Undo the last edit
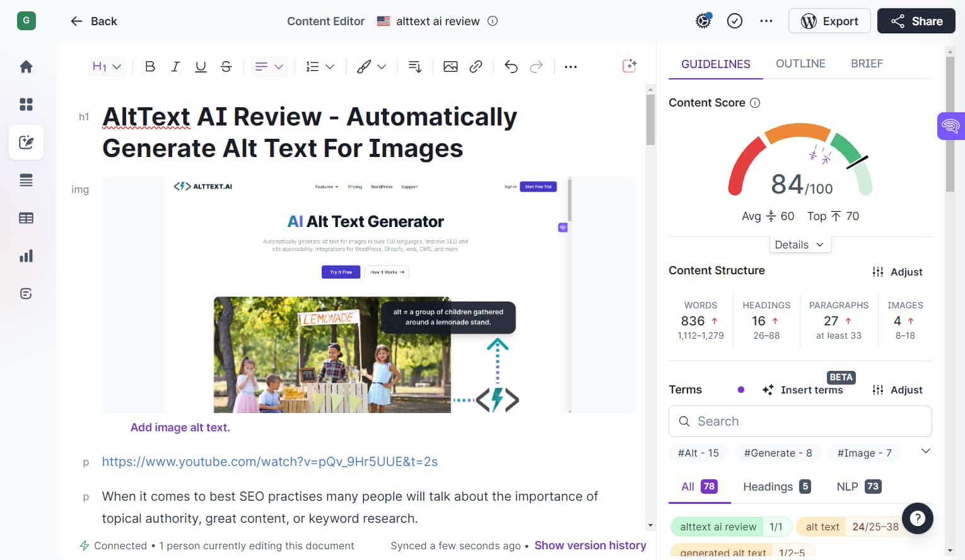Screen dimensions: 965x560 (x=511, y=66)
